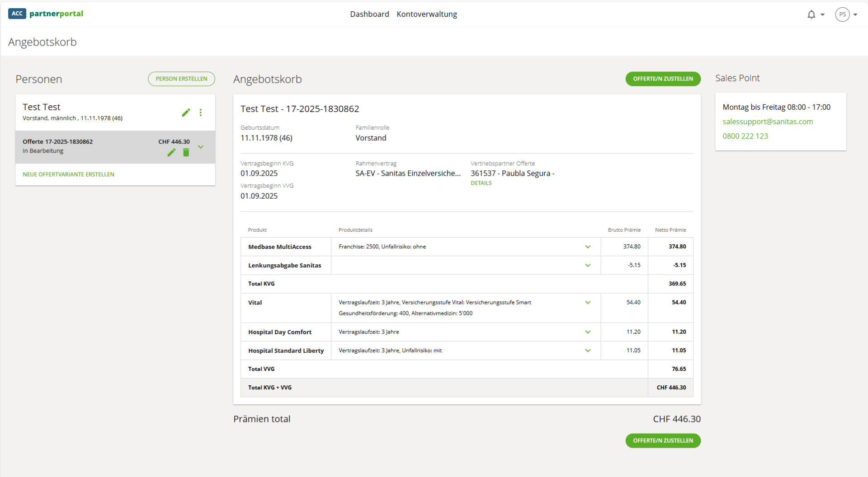Viewport: 868px width, 477px height.
Task: Click salessupport@sanitas.com email link
Action: (768, 122)
